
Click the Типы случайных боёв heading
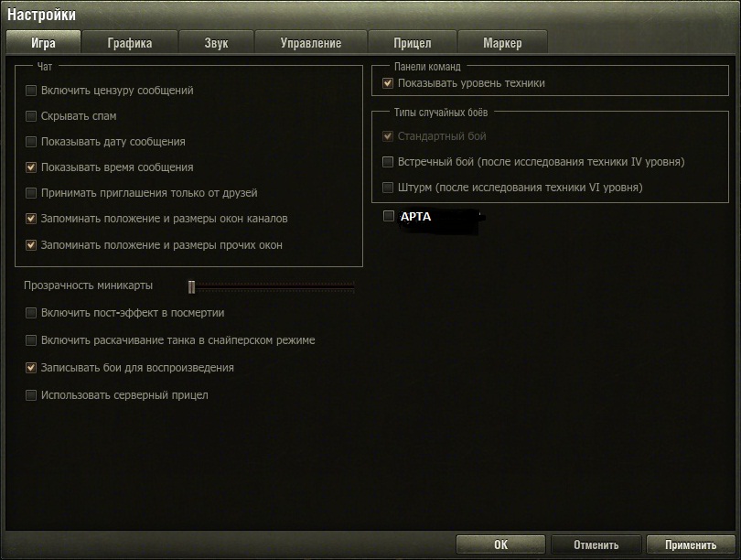[441, 113]
